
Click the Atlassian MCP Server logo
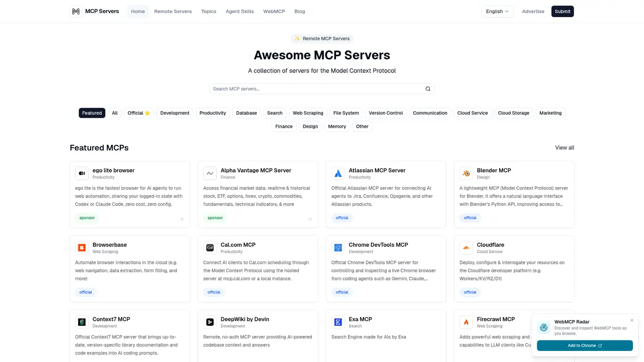click(x=338, y=173)
